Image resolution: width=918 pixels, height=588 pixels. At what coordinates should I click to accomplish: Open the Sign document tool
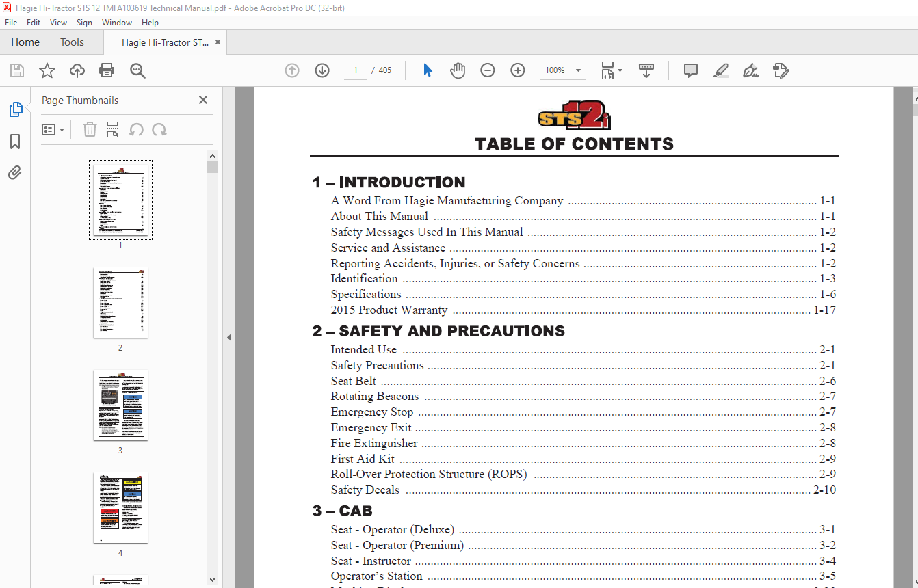click(x=750, y=70)
